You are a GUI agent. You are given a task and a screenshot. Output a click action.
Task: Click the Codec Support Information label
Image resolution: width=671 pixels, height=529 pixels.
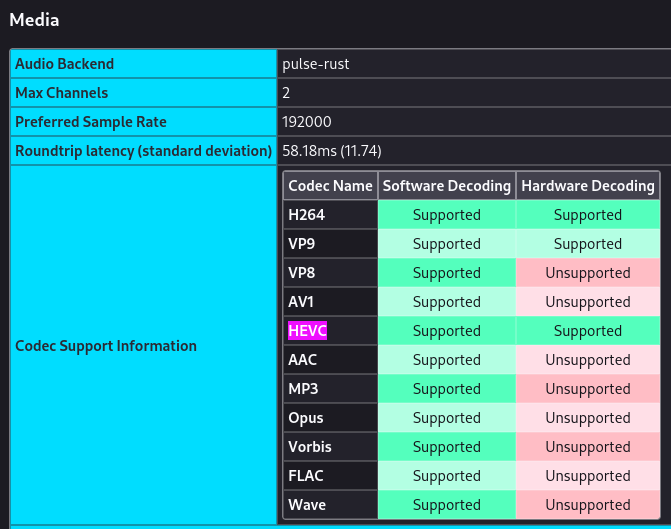[x=106, y=346]
